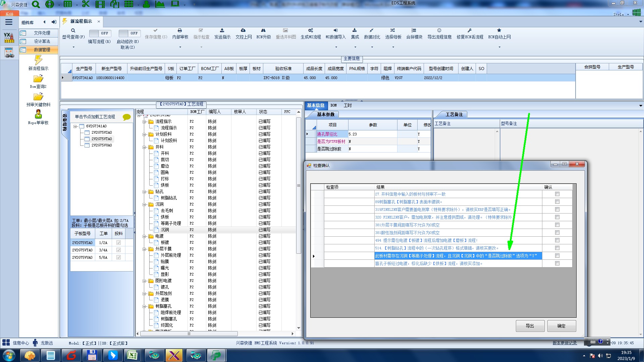Open Bom查询2 folder icon
644x362 pixels.
point(38,79)
